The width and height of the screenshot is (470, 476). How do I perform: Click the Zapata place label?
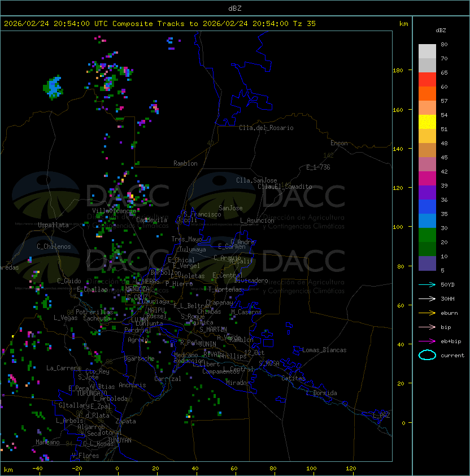click(125, 421)
